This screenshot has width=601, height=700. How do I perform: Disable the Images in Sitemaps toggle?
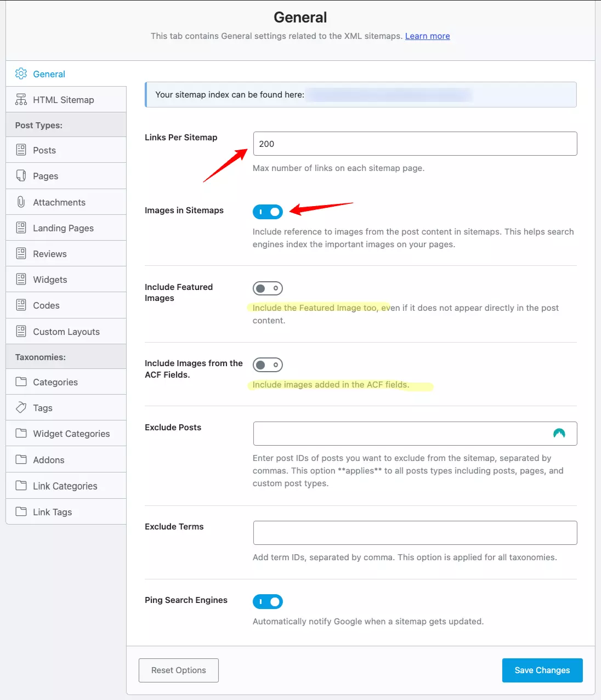tap(268, 212)
